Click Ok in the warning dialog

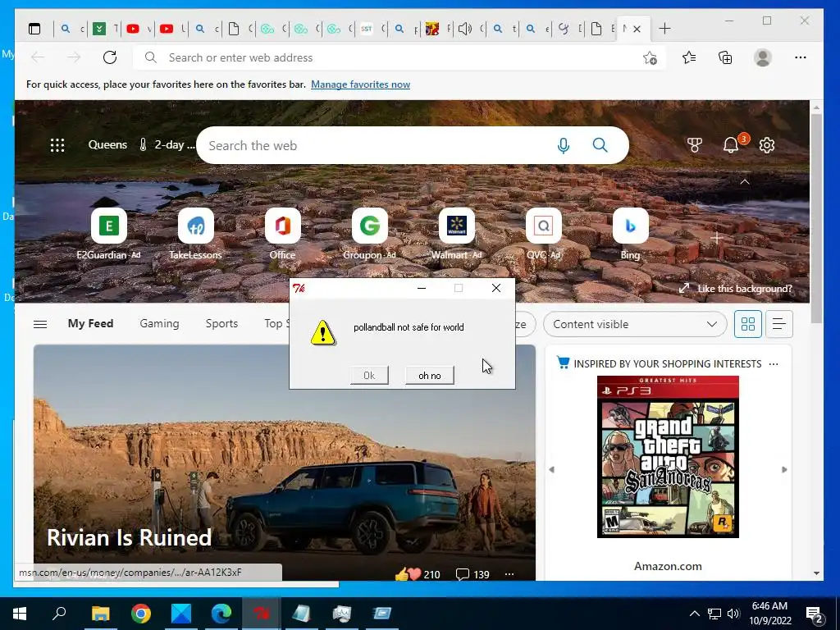pyautogui.click(x=369, y=376)
